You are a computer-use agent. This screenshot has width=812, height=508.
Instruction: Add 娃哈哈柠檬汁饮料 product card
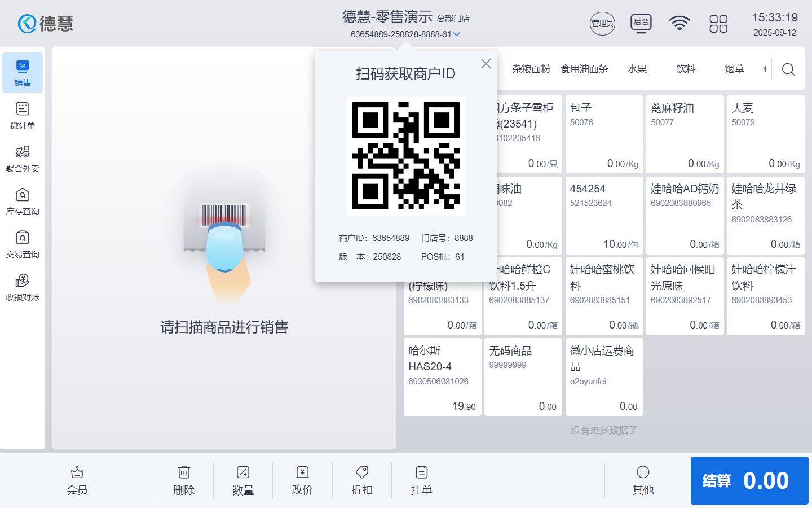click(x=766, y=296)
